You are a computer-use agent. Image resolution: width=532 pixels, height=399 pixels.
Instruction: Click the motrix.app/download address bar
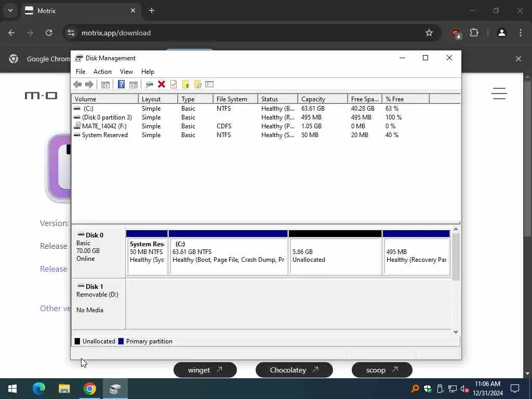point(251,33)
